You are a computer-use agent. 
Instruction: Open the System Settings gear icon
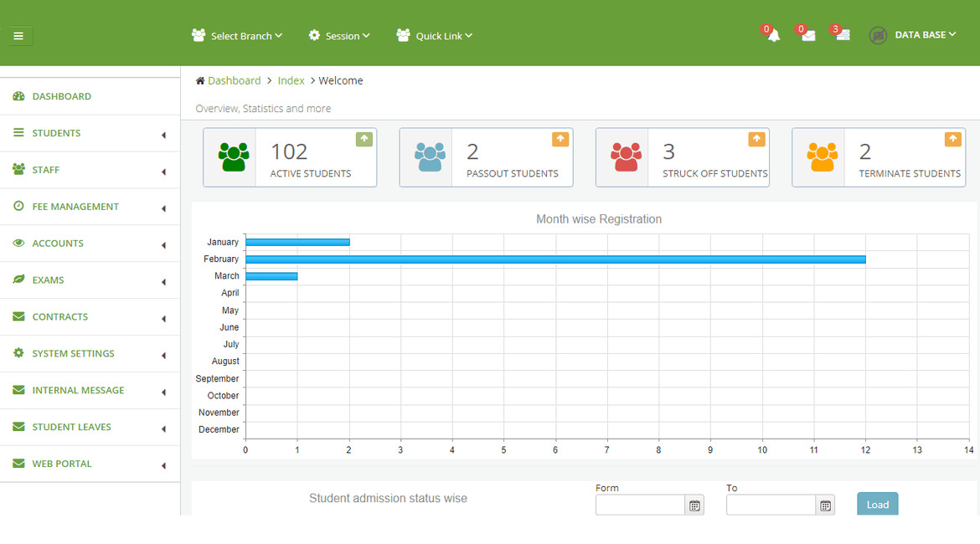(x=18, y=353)
